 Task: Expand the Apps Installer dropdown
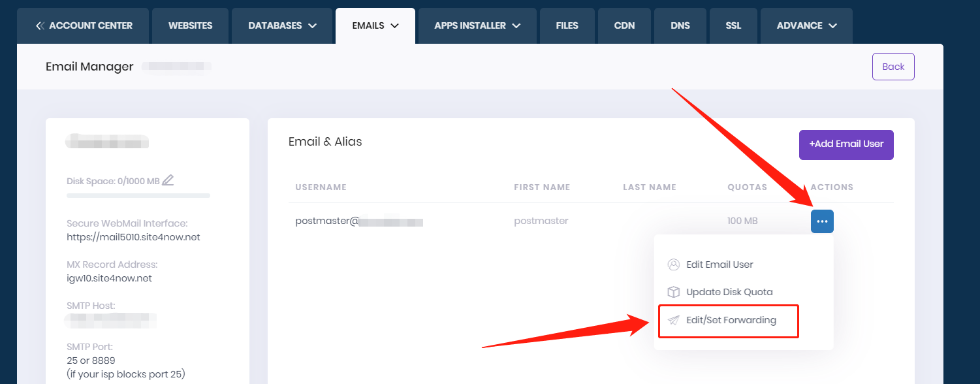pyautogui.click(x=477, y=25)
